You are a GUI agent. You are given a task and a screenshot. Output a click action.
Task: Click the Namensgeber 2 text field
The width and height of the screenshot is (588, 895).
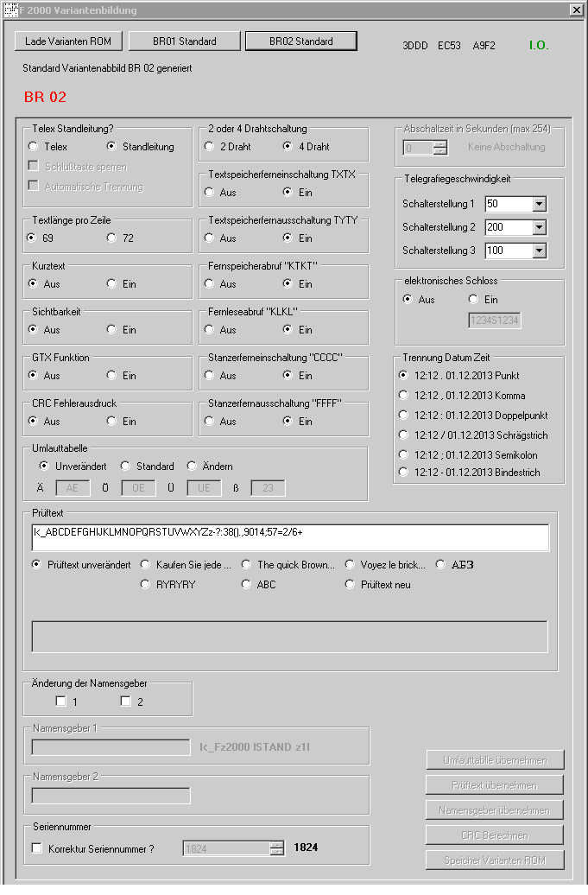pyautogui.click(x=111, y=795)
